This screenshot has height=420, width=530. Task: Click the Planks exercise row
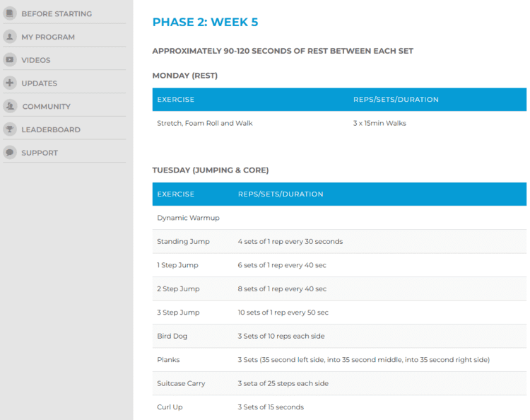click(x=168, y=360)
